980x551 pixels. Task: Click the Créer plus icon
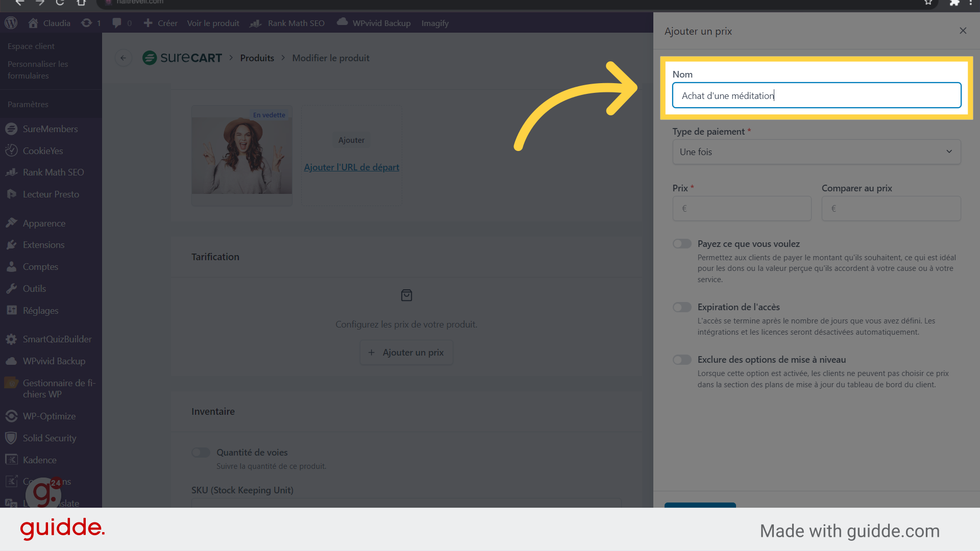(x=148, y=23)
